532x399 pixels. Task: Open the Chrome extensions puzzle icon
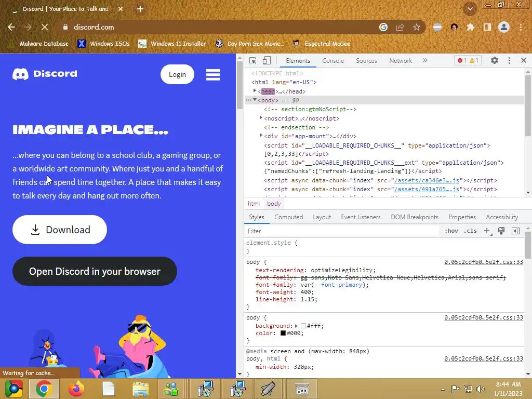point(471,27)
